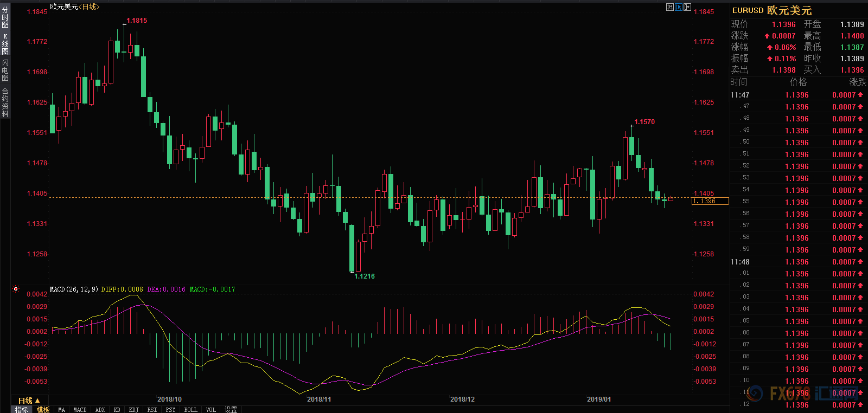Click the EURUSD 欧元美元 quote title
The image size is (868, 413).
click(x=772, y=10)
